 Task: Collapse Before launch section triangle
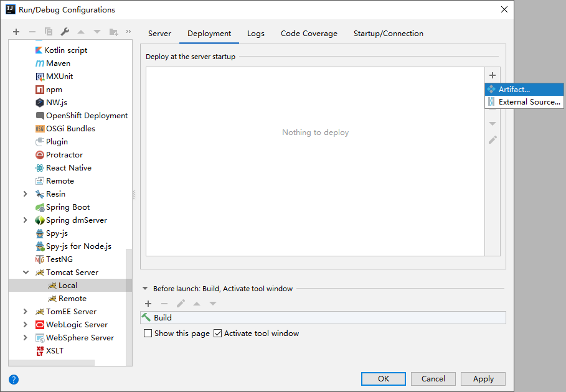point(145,289)
